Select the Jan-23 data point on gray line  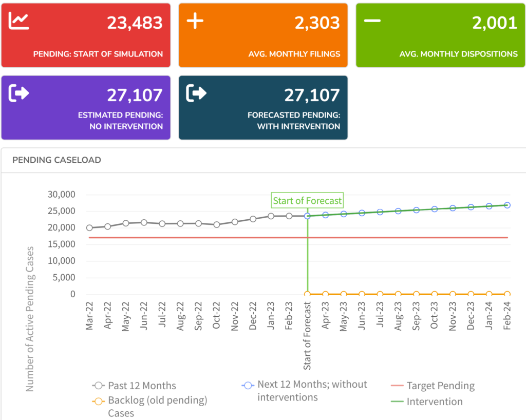[271, 216]
